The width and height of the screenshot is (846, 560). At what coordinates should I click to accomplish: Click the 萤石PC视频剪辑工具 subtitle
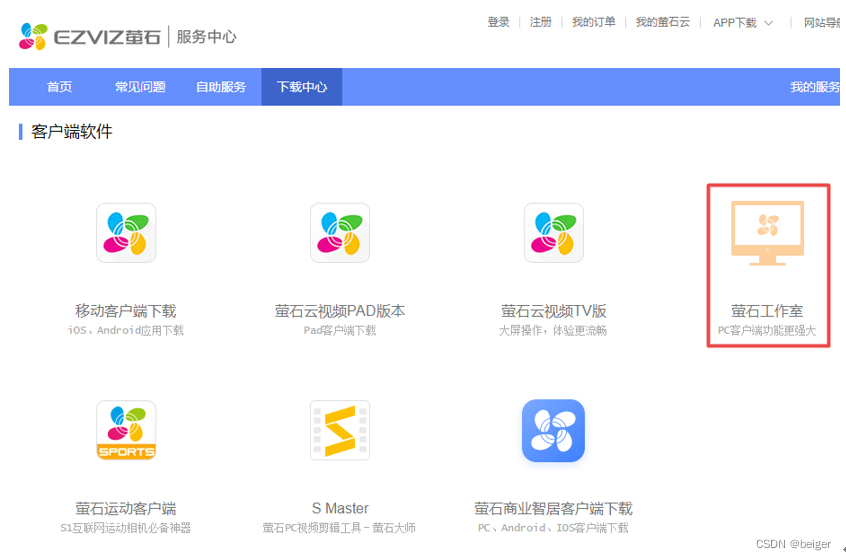339,528
